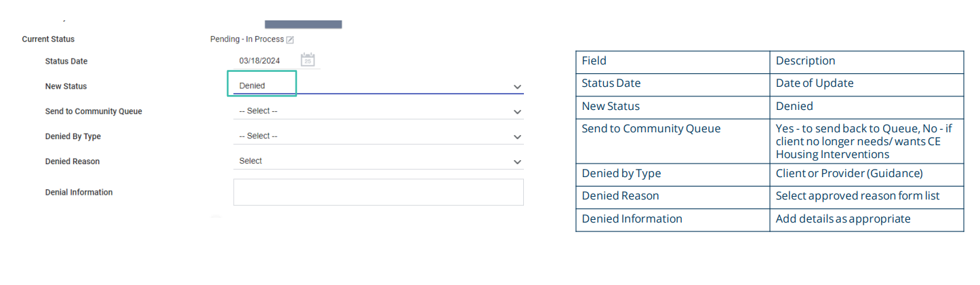Click the Current Status label
The height and width of the screenshot is (285, 980).
coord(48,39)
